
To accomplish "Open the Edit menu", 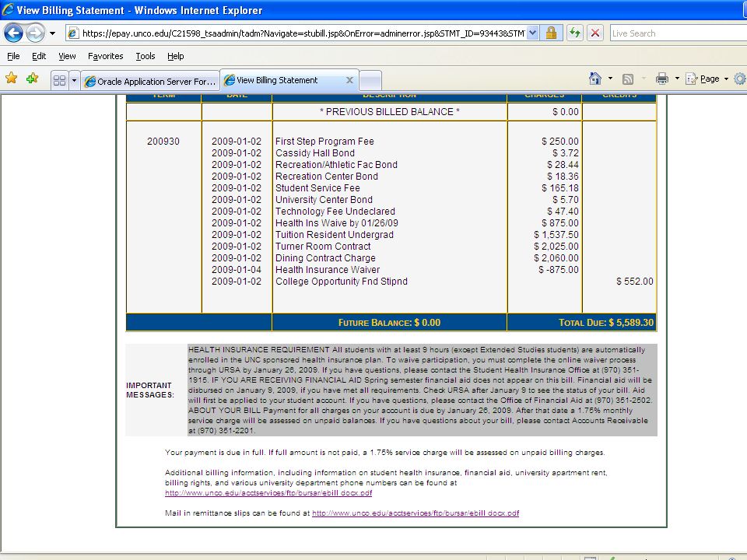I will (x=39, y=56).
